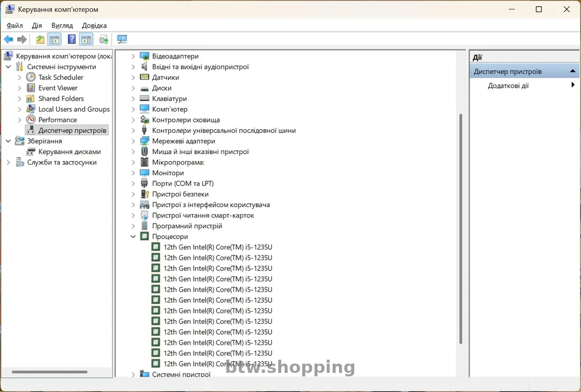Expand Мережеві адаптери device category
Screen dimensions: 581x392
point(133,141)
